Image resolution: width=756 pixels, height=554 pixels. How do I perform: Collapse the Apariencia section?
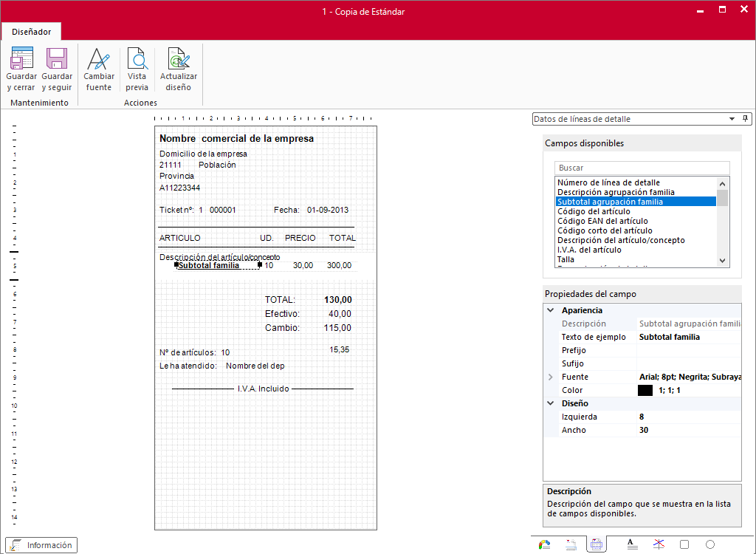551,310
